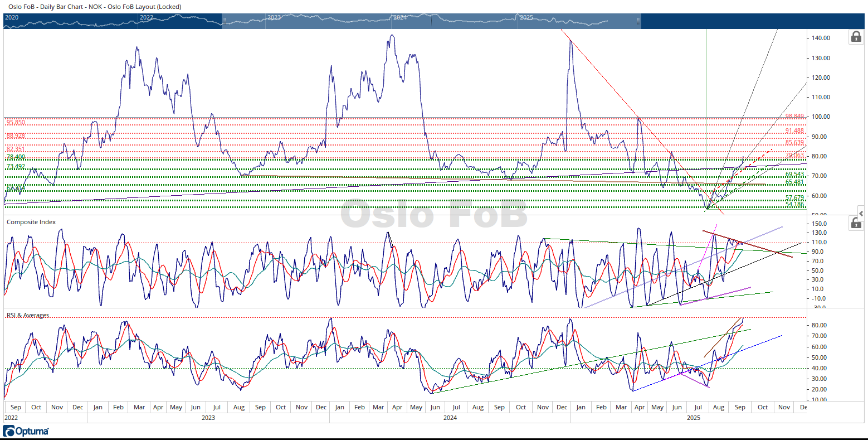Click the Oslo FoB Daily Bar Chart title
This screenshot has height=440, width=868.
click(95, 7)
